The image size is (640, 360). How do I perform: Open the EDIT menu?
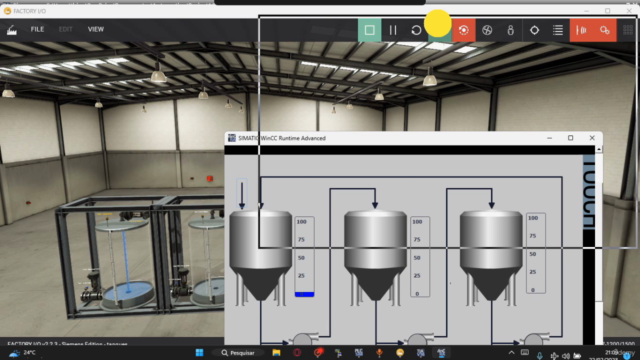(65, 29)
